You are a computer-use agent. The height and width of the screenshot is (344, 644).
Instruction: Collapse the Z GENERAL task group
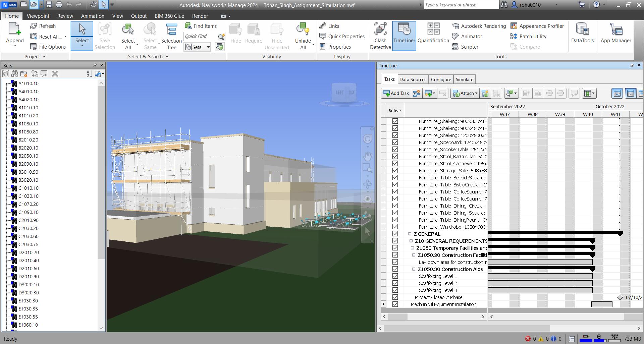(410, 234)
